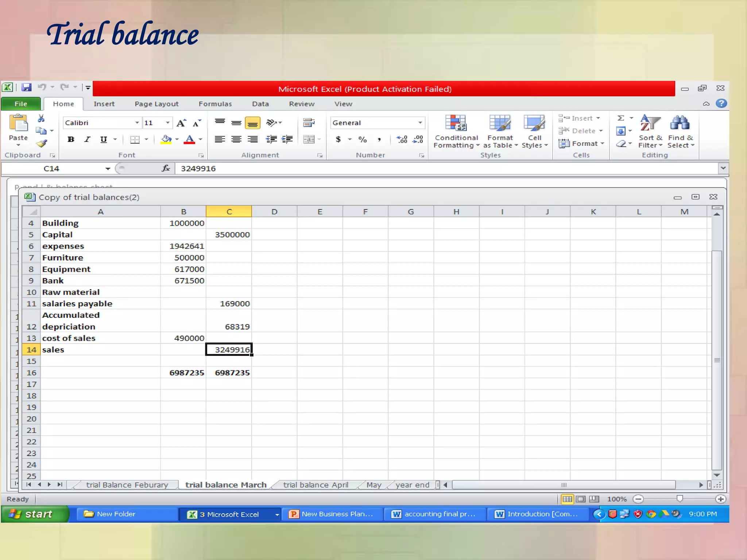Click the Clear eraser icon
Viewport: 747px width, 560px height.
pos(621,144)
